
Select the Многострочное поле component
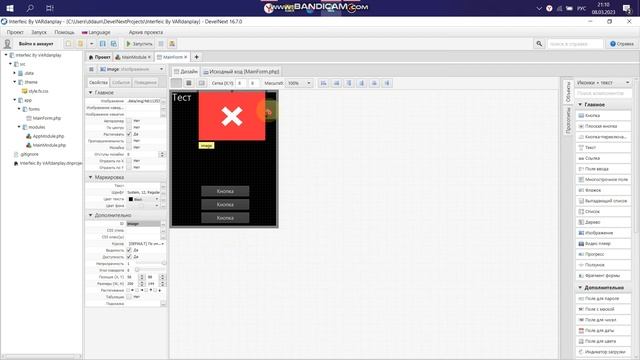(603, 180)
